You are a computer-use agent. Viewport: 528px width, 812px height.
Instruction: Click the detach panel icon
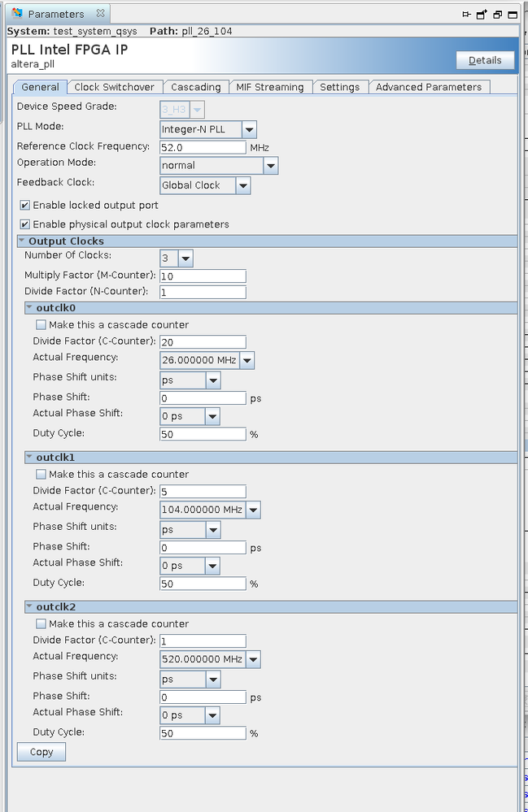pyautogui.click(x=482, y=14)
